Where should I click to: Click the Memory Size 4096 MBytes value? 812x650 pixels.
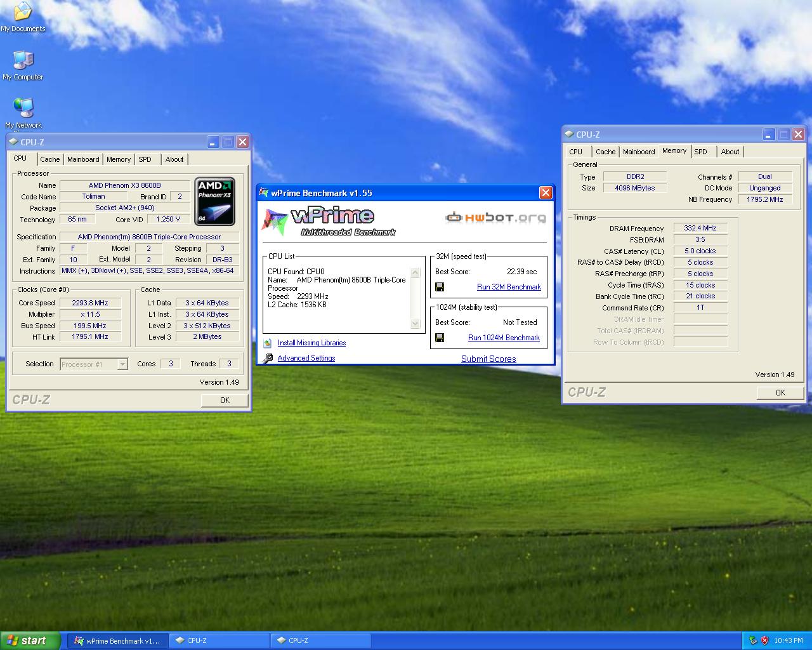click(x=634, y=188)
